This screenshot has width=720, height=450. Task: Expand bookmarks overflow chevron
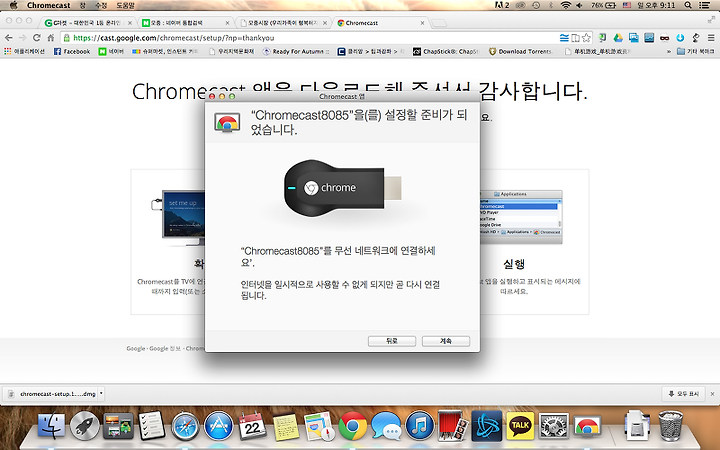[669, 51]
